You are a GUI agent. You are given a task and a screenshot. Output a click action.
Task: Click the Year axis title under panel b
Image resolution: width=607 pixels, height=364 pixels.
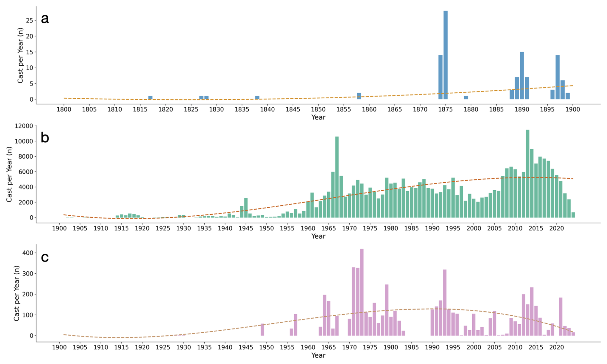(x=318, y=236)
